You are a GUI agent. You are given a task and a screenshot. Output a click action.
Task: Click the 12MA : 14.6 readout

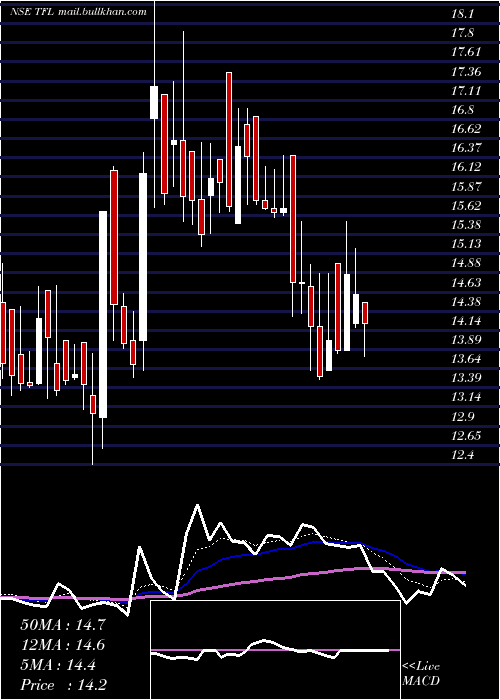[x=63, y=645]
